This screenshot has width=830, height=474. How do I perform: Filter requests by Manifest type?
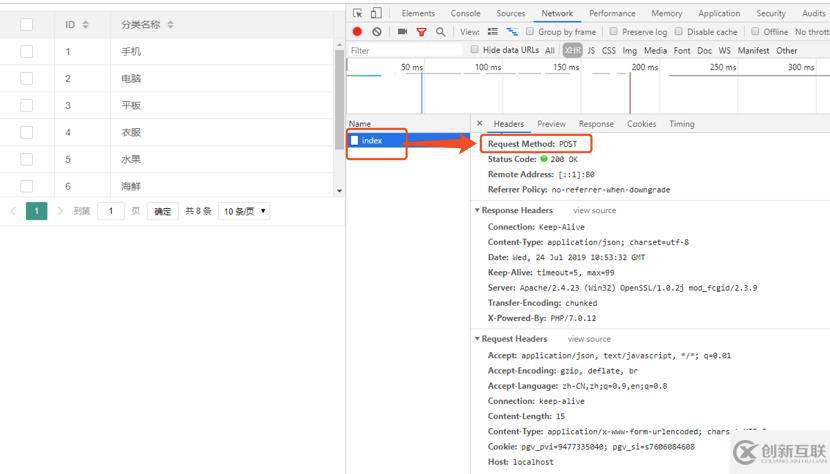pos(753,50)
